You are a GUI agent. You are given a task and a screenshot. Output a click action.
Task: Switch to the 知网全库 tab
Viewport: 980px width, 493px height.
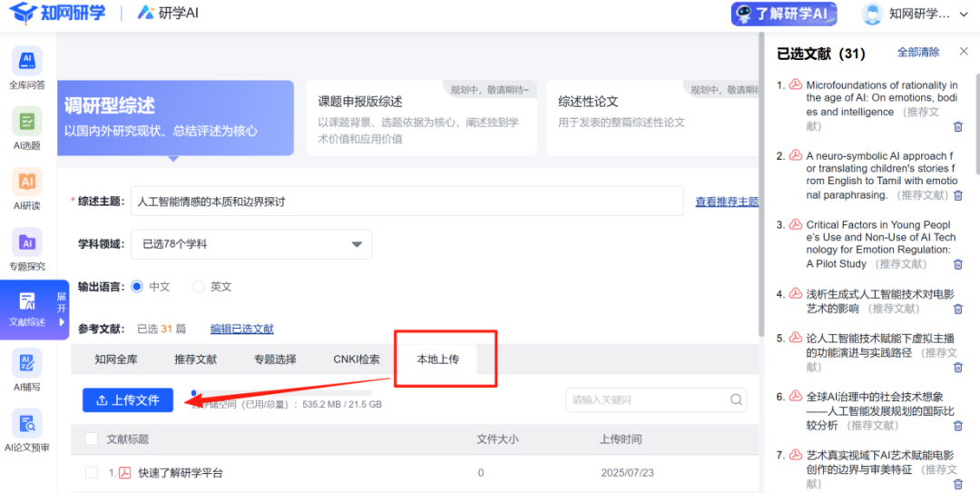(x=116, y=360)
